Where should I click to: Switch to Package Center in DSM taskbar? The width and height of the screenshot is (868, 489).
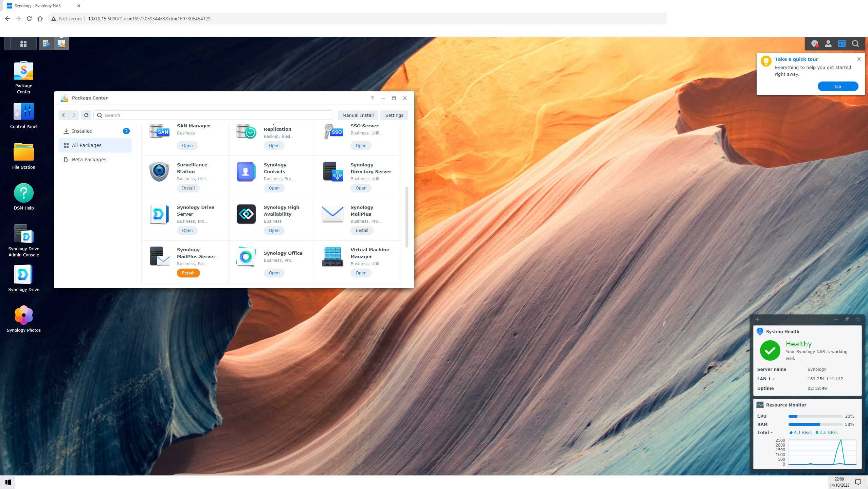click(x=61, y=43)
